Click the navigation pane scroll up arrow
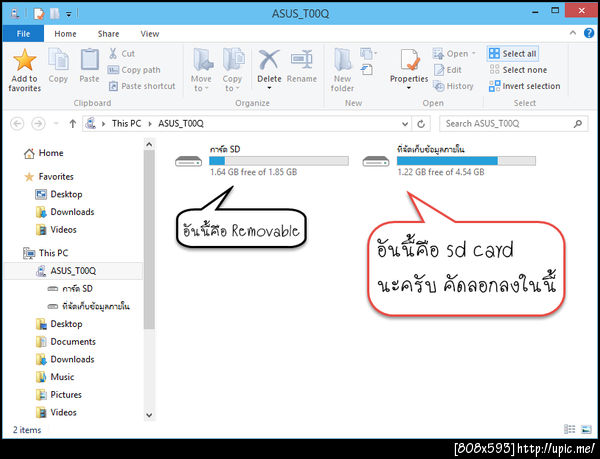 [x=149, y=145]
